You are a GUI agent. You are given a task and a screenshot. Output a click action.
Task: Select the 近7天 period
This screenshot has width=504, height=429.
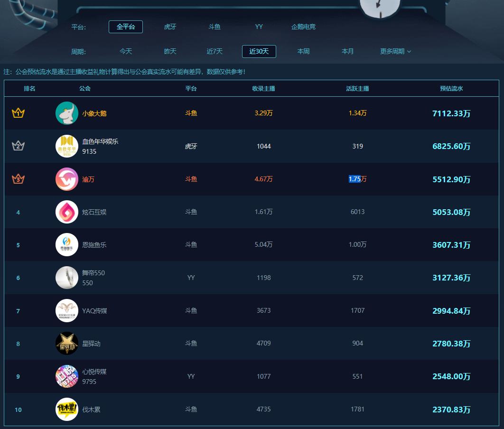pyautogui.click(x=215, y=51)
